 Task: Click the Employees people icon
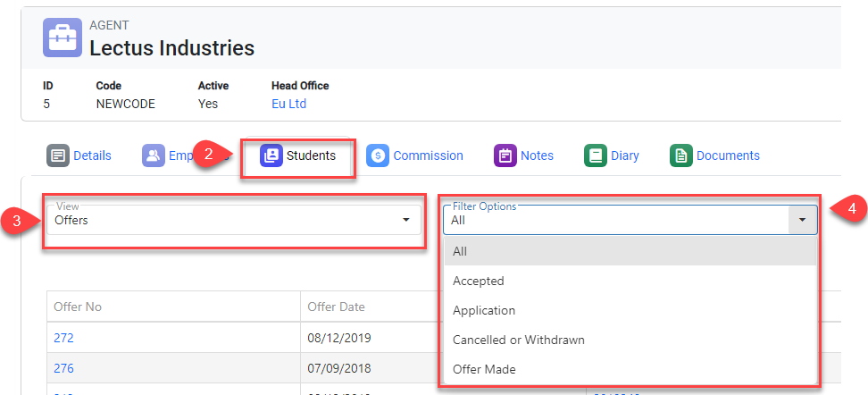pos(154,155)
